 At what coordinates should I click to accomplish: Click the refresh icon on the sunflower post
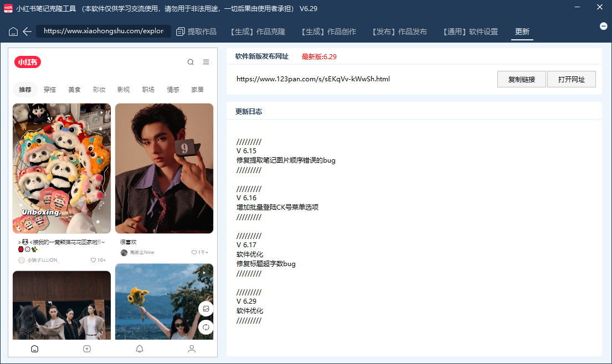[205, 327]
